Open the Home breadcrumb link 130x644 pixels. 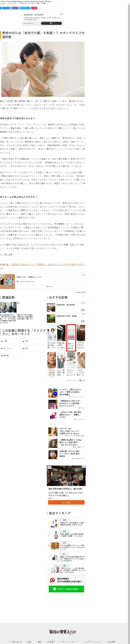[2, 4]
